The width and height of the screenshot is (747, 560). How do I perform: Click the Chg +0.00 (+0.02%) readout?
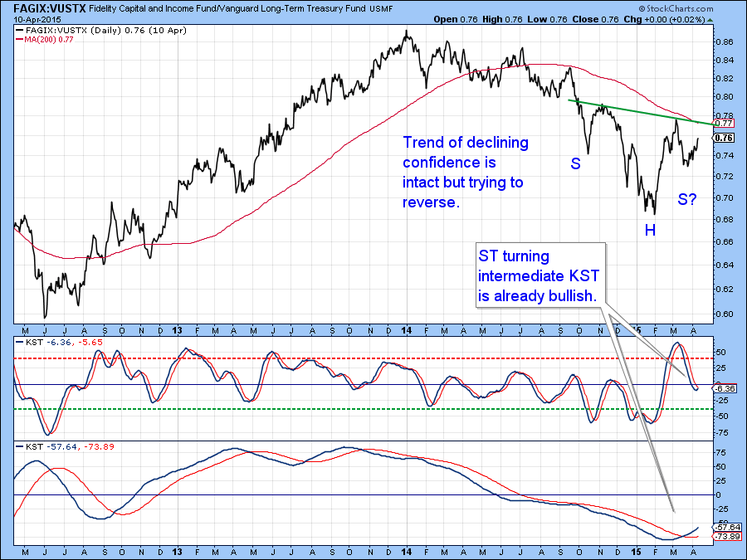pyautogui.click(x=664, y=20)
